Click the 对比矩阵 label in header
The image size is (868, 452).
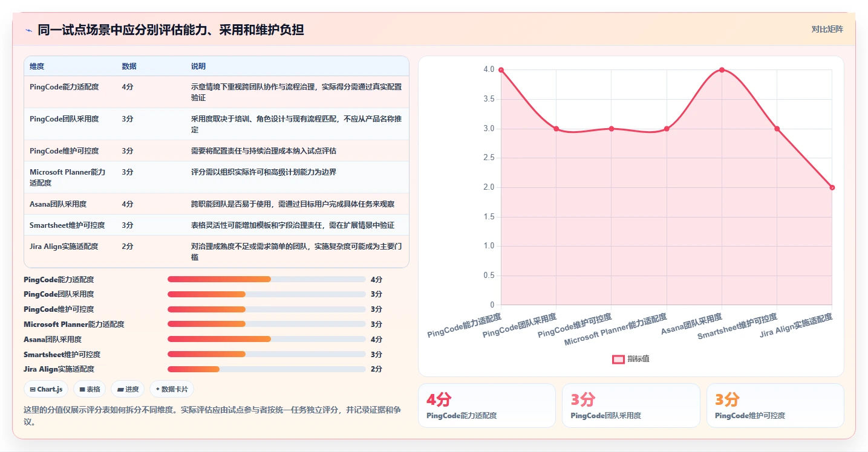tap(827, 29)
